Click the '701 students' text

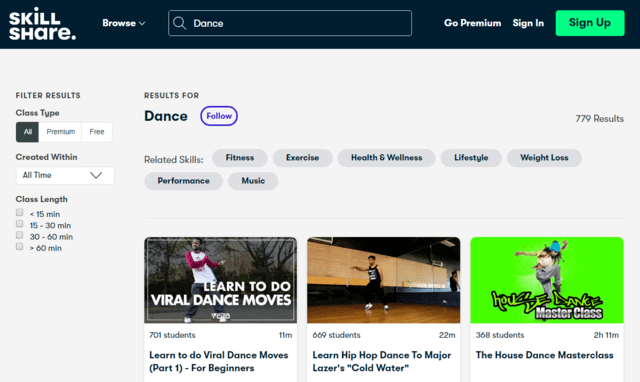pyautogui.click(x=172, y=335)
